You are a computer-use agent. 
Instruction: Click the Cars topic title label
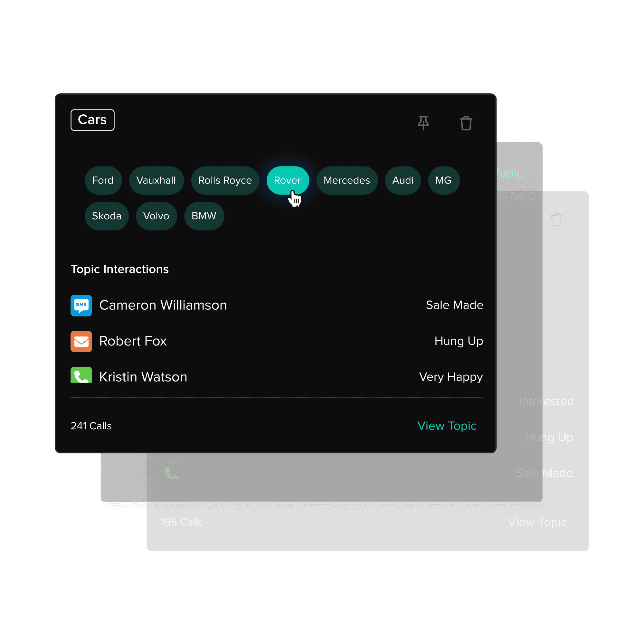[x=92, y=120]
